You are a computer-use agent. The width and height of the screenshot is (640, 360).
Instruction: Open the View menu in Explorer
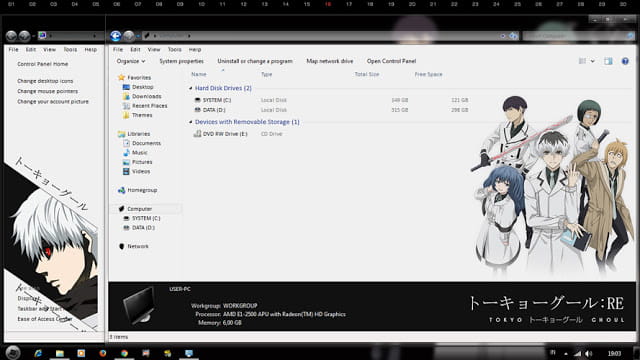click(154, 49)
